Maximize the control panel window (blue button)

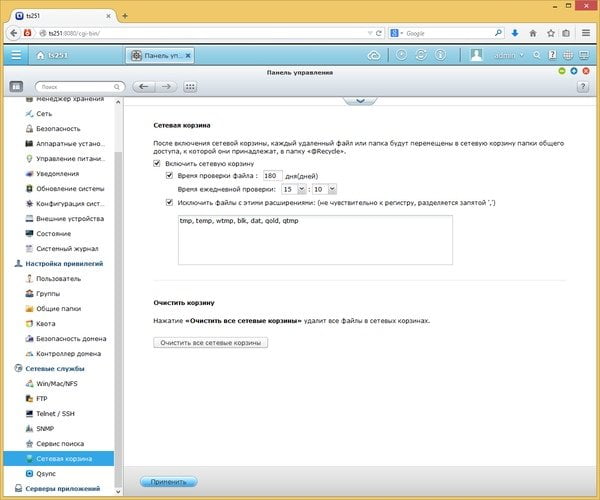click(x=574, y=71)
